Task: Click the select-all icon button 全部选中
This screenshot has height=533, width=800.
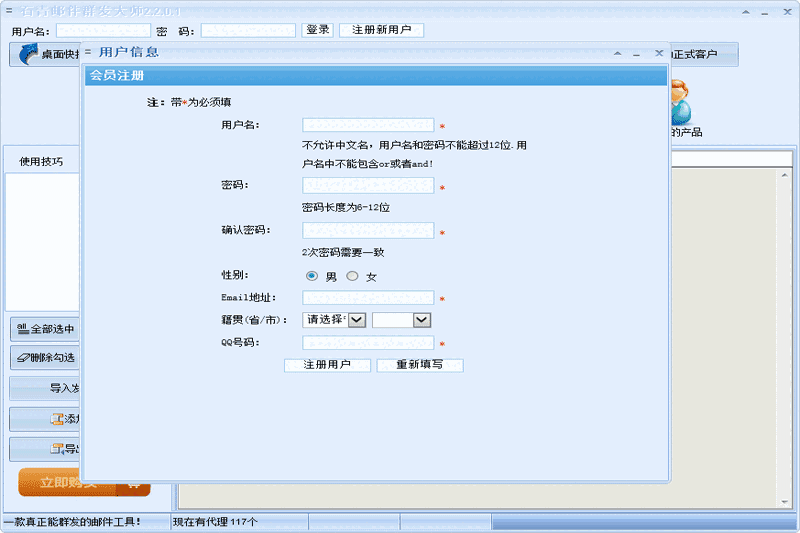Action: click(45, 329)
